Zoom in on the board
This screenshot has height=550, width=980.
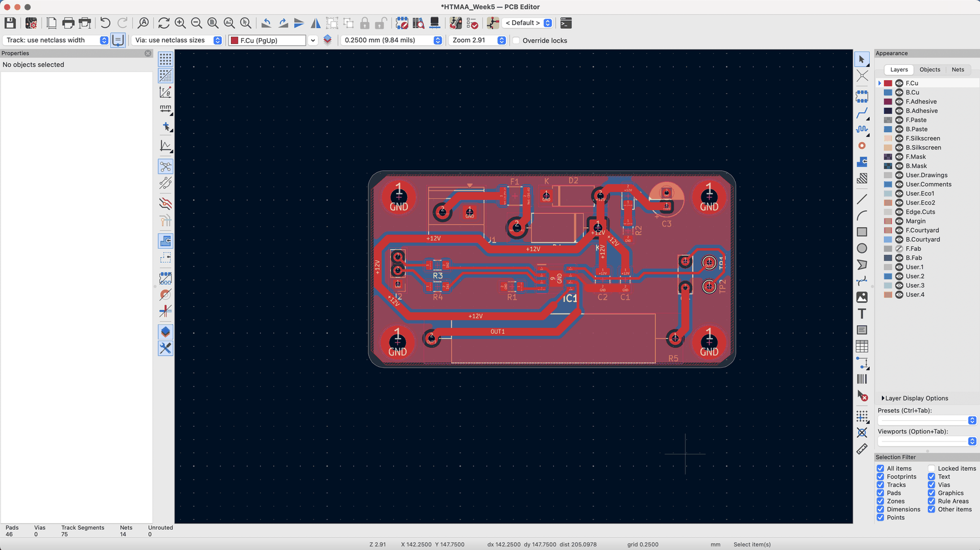[180, 23]
